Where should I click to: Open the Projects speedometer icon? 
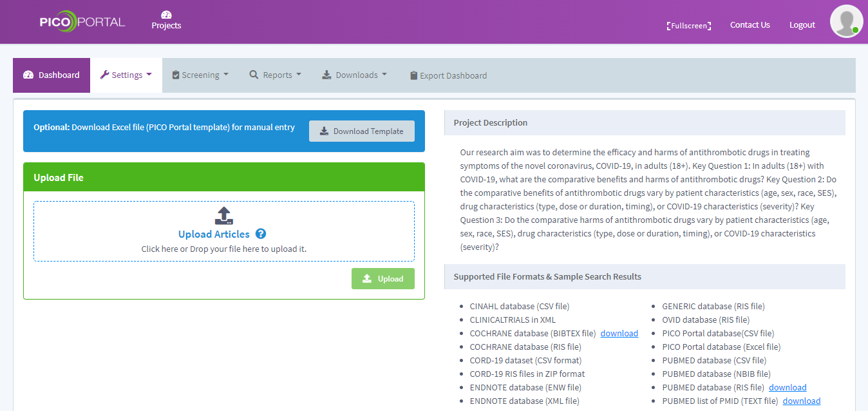pos(166,14)
